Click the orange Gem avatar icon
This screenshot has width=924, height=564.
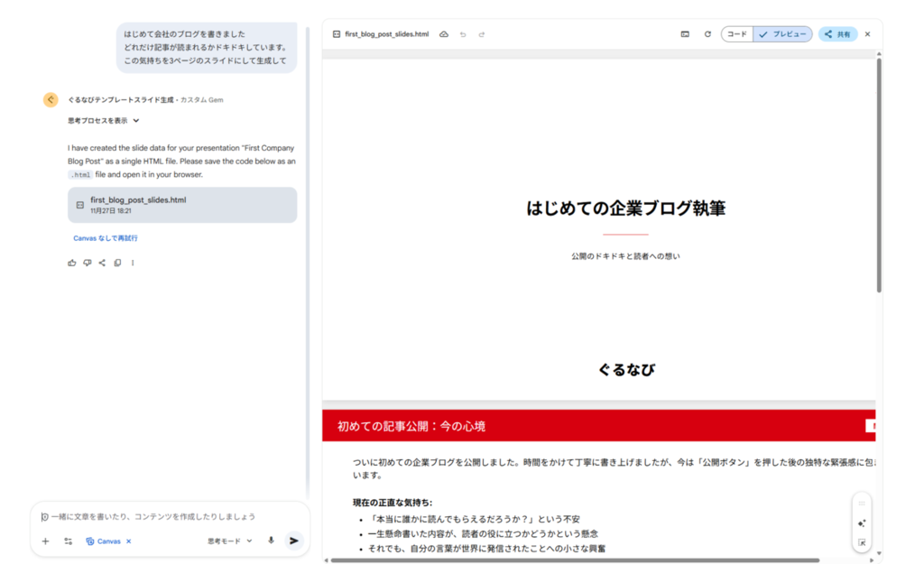point(51,99)
